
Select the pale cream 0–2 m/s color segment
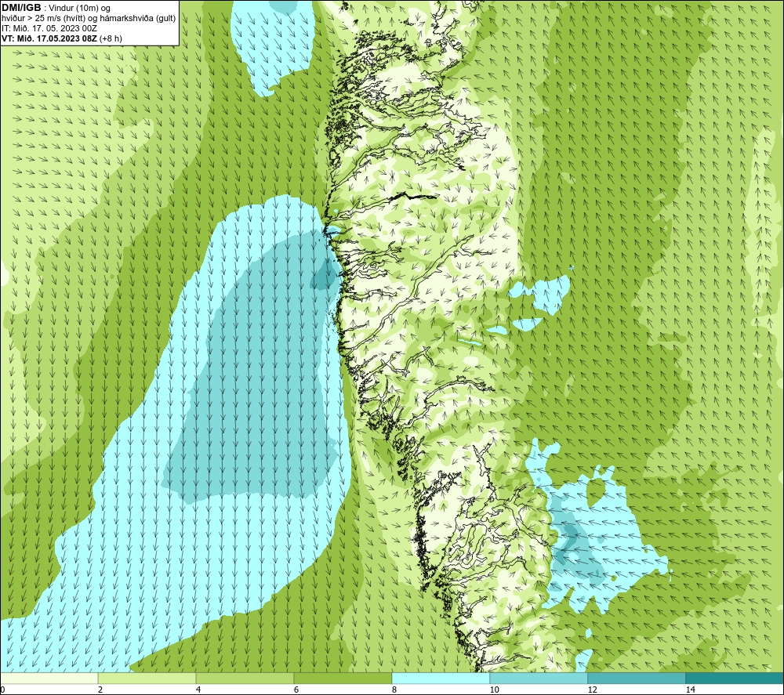coord(49,678)
